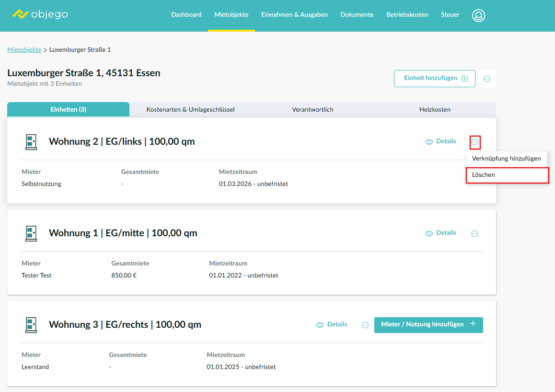
Task: Follow the Mietobjekte breadcrumb link
Action: 24,50
